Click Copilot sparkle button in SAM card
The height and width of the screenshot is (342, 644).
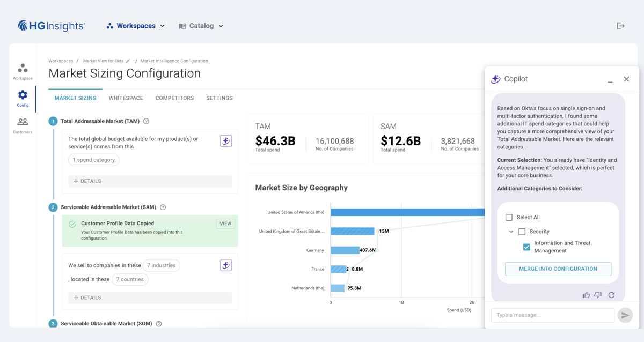point(226,265)
